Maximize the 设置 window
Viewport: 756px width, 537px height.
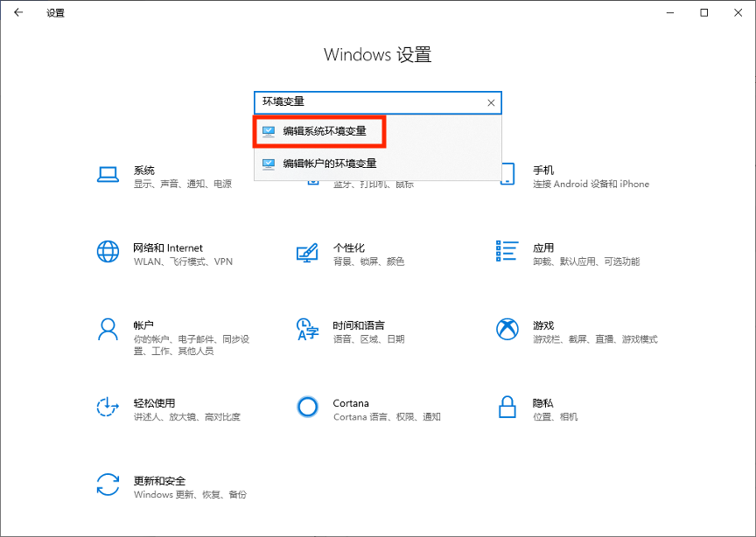[x=703, y=13]
